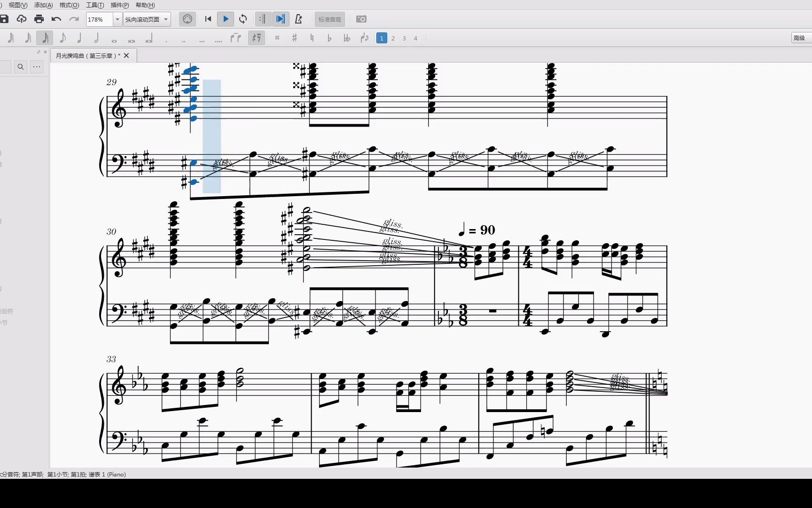The image size is (812, 508).
Task: Select the 64th note duration
Action: pyautogui.click(x=11, y=38)
